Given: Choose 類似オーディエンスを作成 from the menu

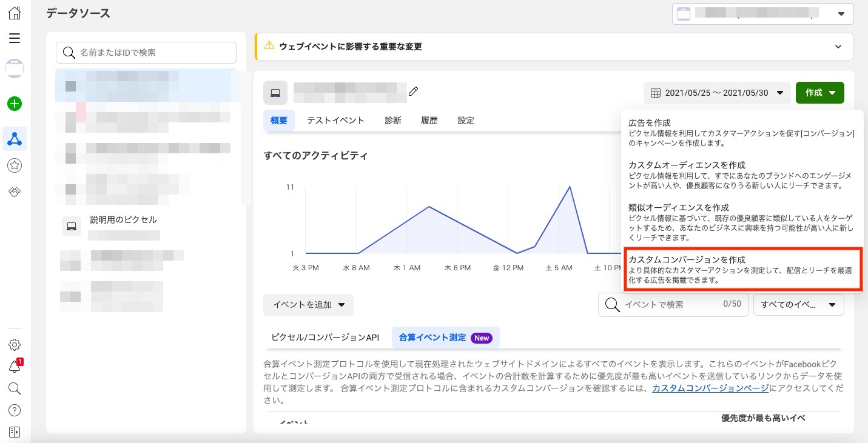Looking at the screenshot, I should click(742, 222).
